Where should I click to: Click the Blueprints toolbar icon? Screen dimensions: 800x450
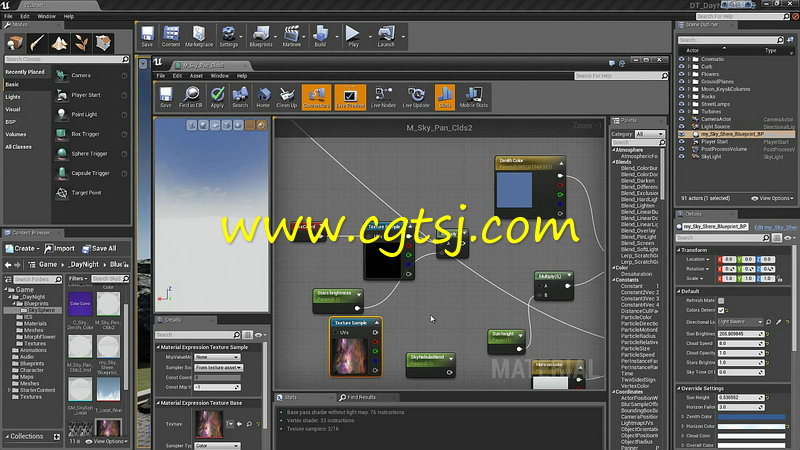pos(261,37)
